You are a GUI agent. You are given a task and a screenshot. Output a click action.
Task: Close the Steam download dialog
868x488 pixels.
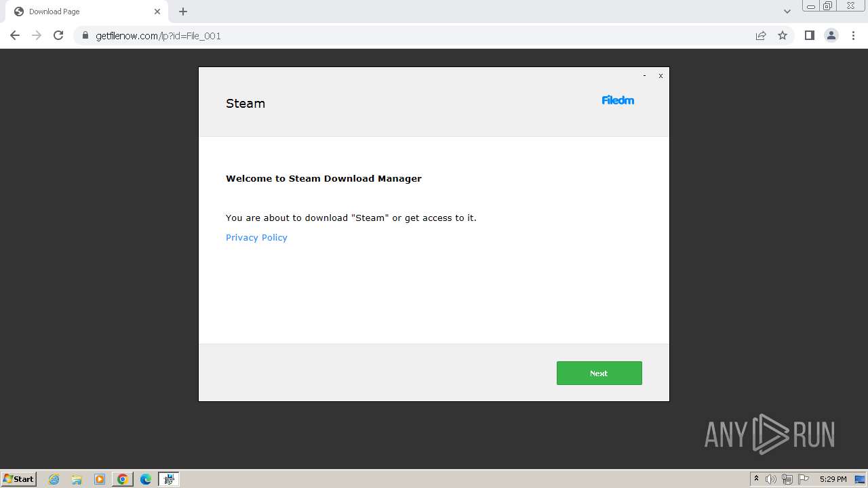(x=660, y=76)
